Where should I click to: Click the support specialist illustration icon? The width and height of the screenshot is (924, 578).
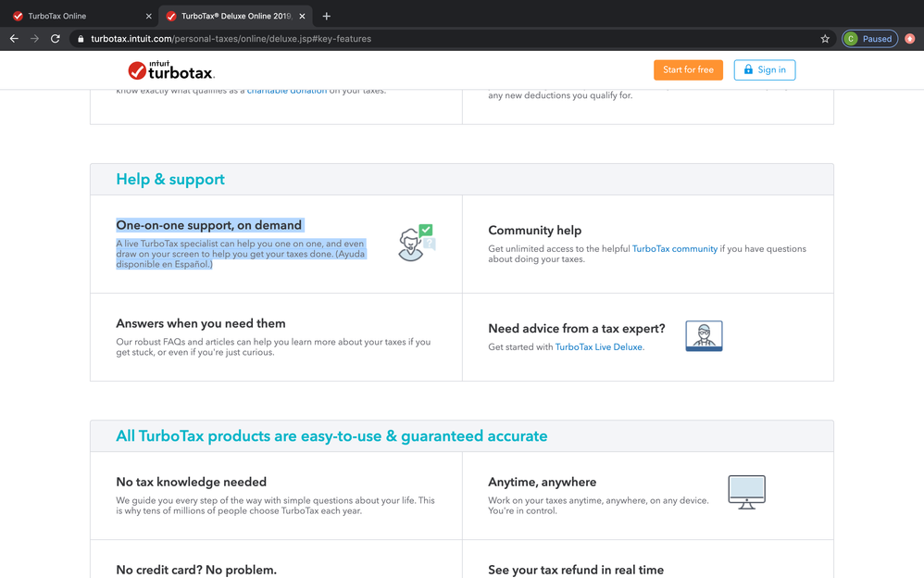[x=416, y=243]
